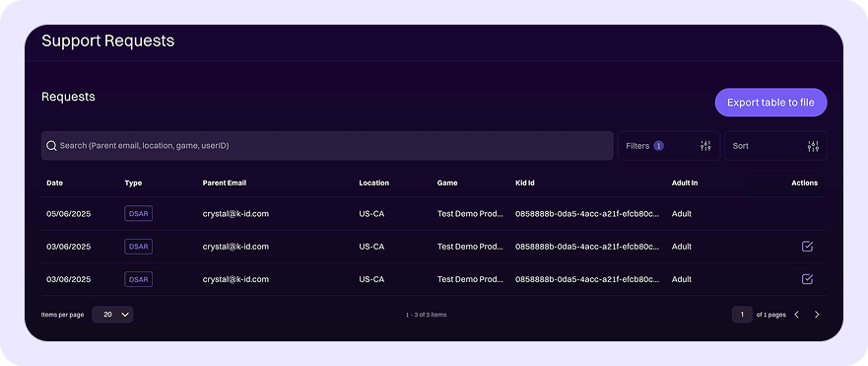The height and width of the screenshot is (366, 868).
Task: Click crystal@k-id.com in the 05/06/2025 row
Action: click(x=235, y=213)
